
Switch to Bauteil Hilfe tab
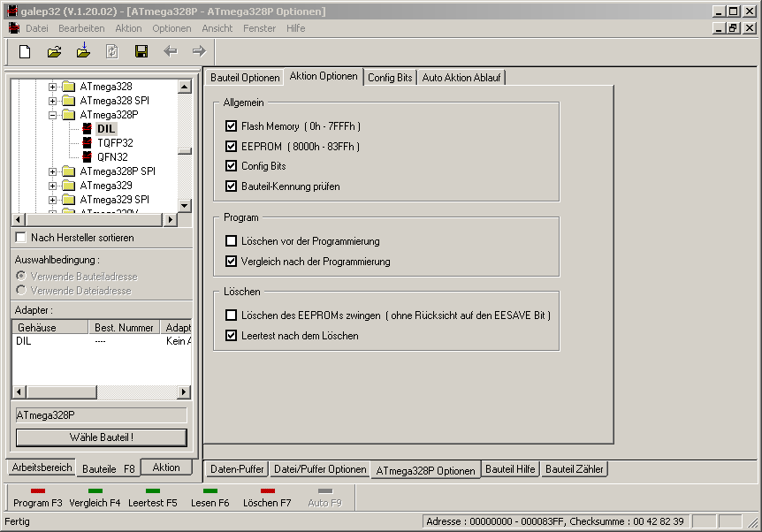pyautogui.click(x=510, y=469)
